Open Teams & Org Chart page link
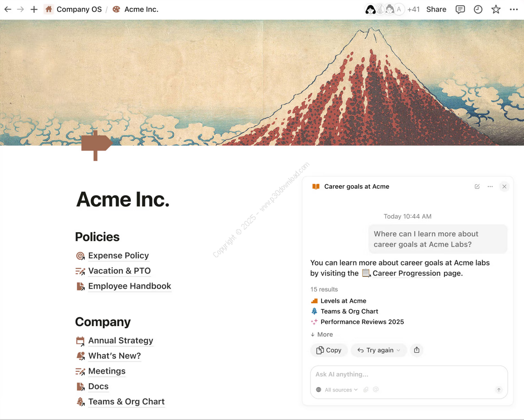Screen dimensions: 524x420 (x=126, y=402)
